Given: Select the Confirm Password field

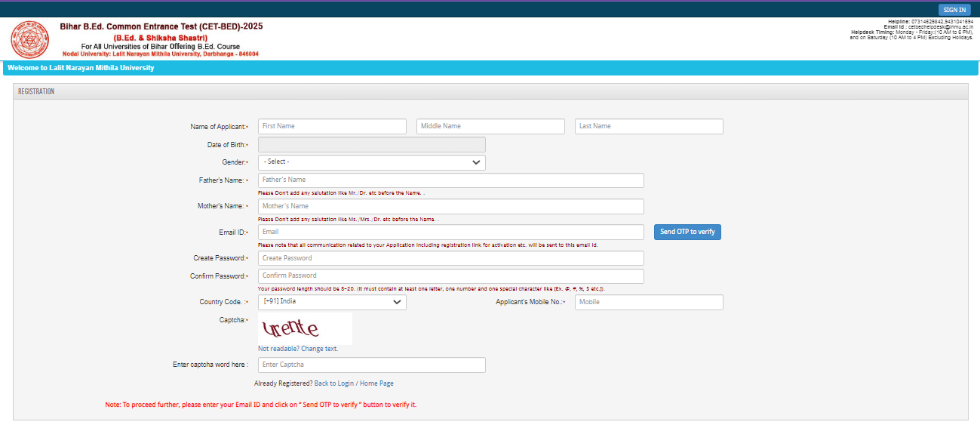Looking at the screenshot, I should point(450,276).
